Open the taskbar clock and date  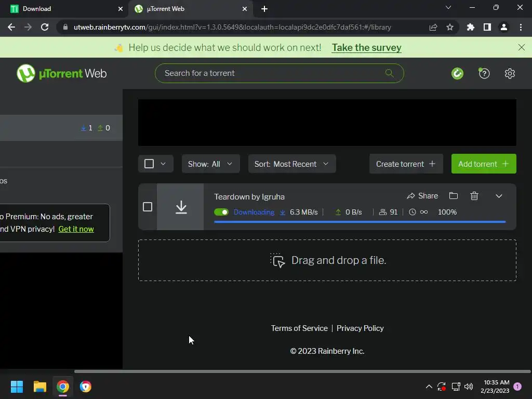495,387
